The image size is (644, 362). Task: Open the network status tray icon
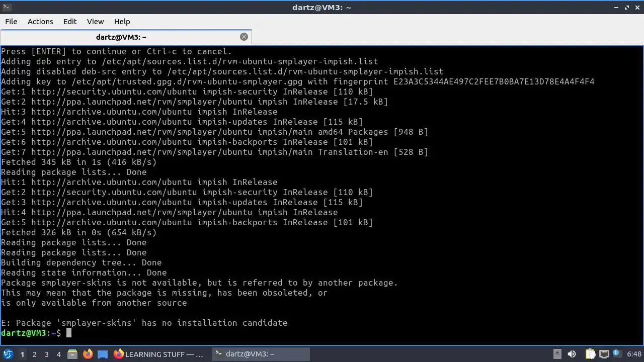pos(604,354)
